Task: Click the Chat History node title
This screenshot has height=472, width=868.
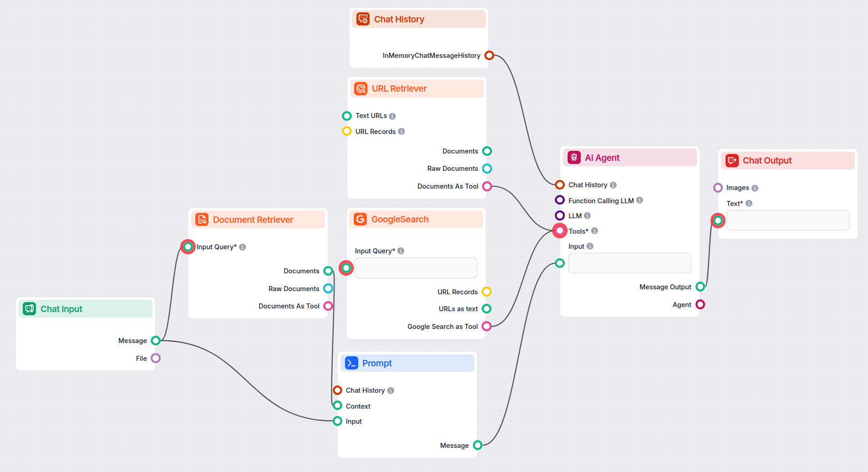Action: [x=399, y=19]
